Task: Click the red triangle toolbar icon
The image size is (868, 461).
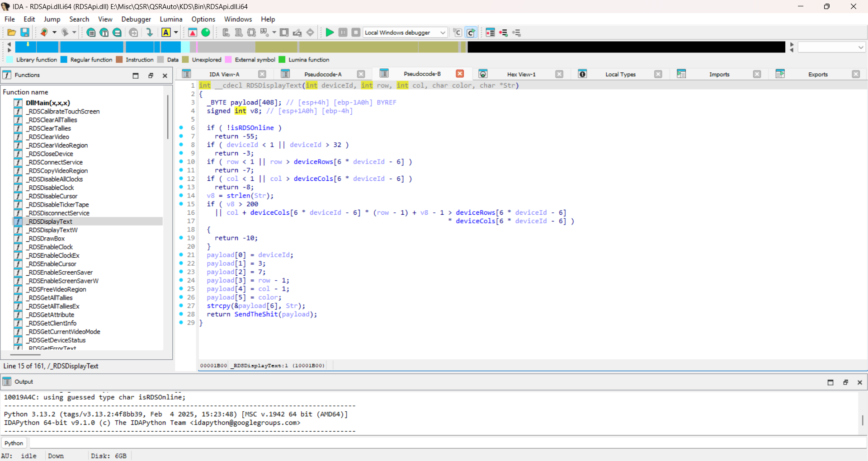Action: point(193,33)
